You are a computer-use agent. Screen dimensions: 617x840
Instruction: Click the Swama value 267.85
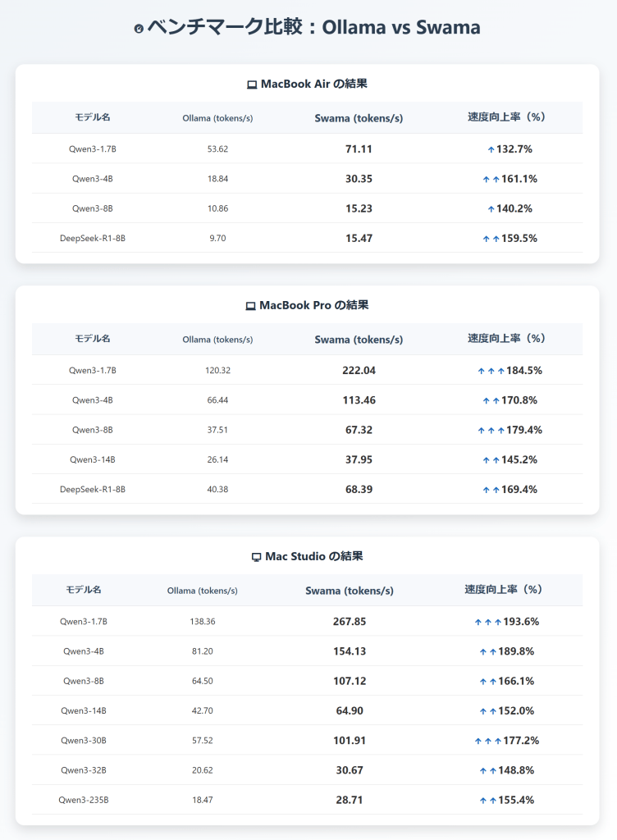pyautogui.click(x=350, y=622)
